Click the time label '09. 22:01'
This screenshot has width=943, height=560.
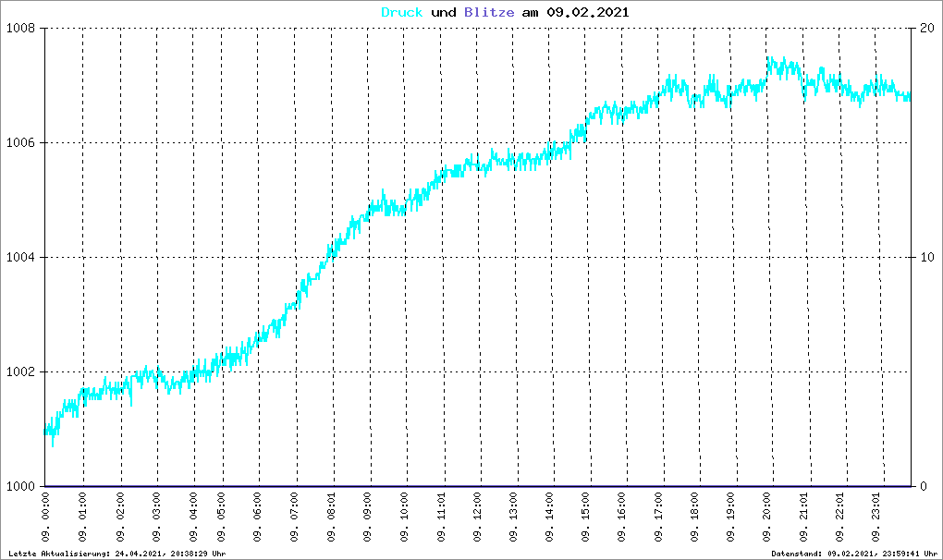(840, 517)
